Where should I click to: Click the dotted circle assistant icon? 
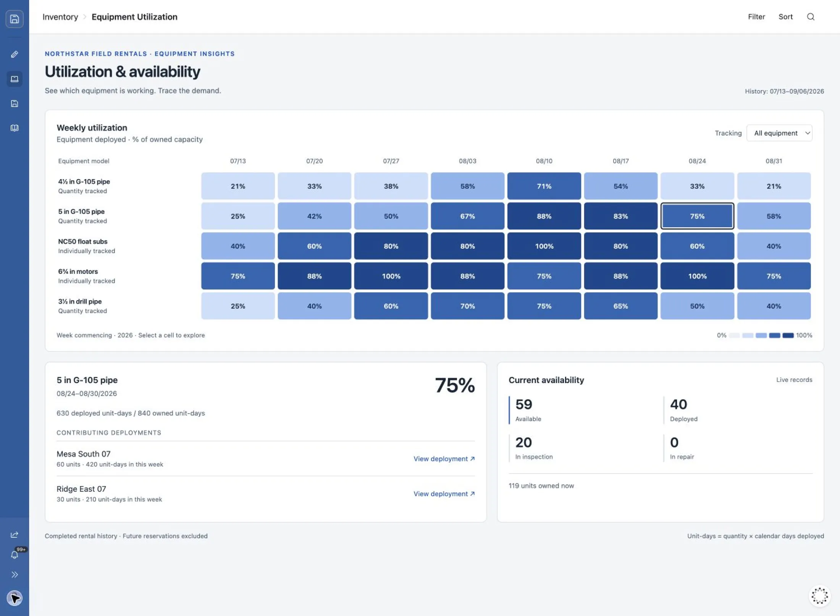[819, 596]
